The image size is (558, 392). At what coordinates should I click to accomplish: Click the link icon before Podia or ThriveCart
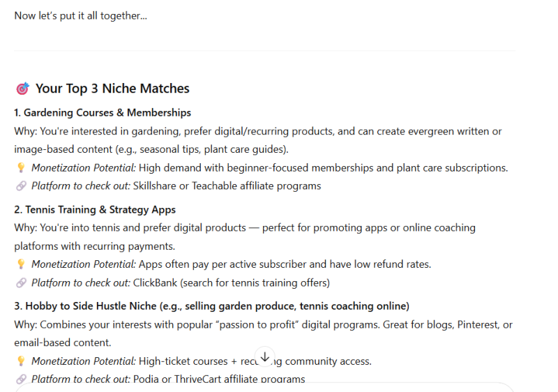click(x=21, y=379)
